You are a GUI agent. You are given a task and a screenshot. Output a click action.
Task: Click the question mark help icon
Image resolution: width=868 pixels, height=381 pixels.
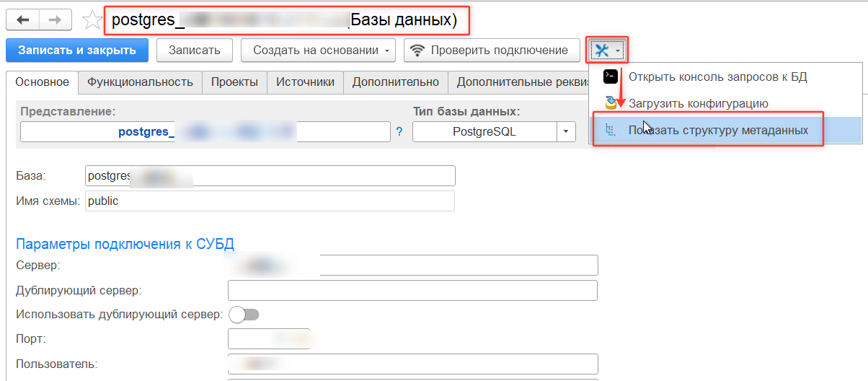tap(399, 132)
